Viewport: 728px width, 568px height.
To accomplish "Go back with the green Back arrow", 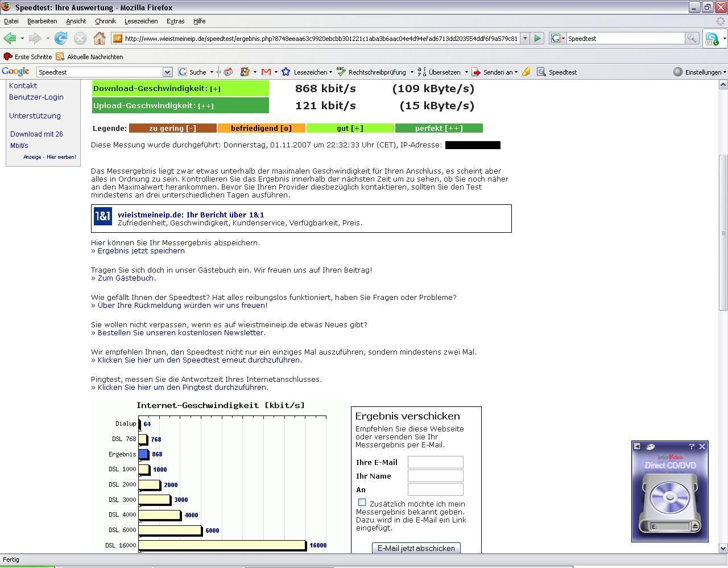I will tap(10, 38).
